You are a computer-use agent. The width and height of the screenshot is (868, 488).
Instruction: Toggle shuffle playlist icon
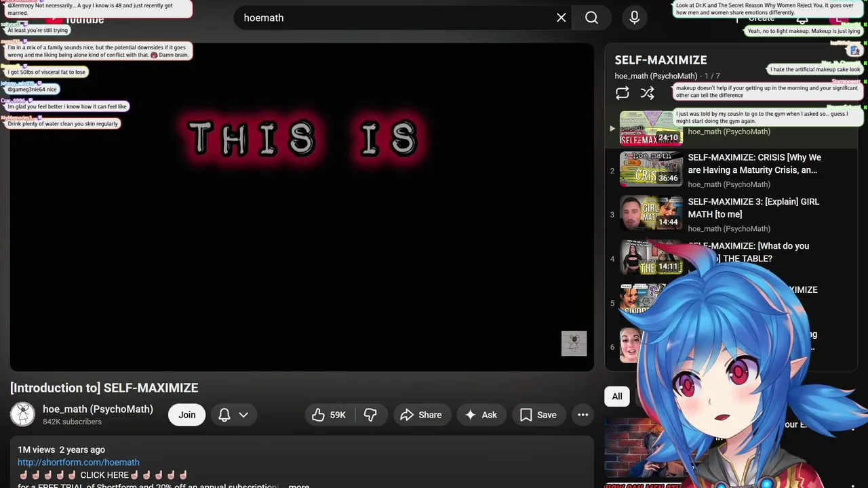(x=648, y=94)
